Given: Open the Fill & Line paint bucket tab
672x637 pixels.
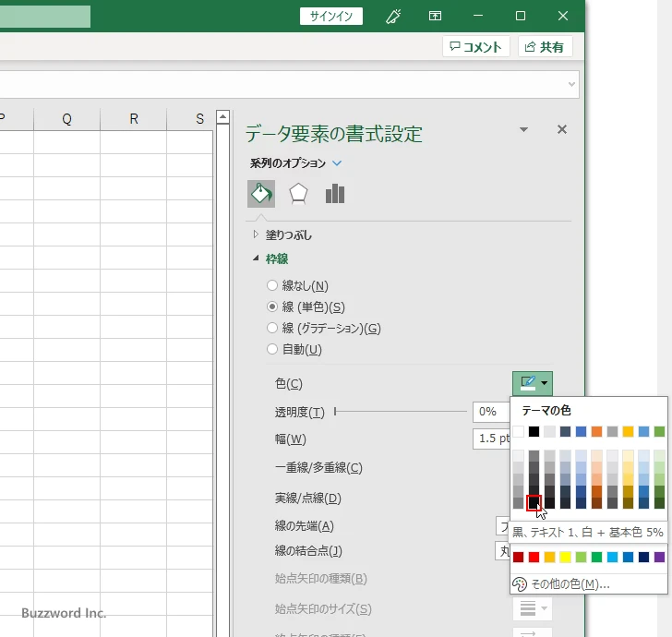Looking at the screenshot, I should tap(261, 194).
